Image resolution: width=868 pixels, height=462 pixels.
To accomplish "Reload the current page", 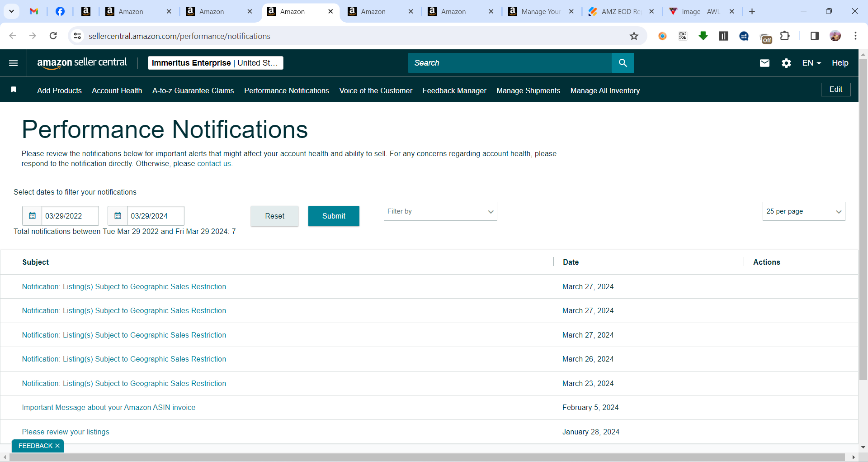I will 53,36.
